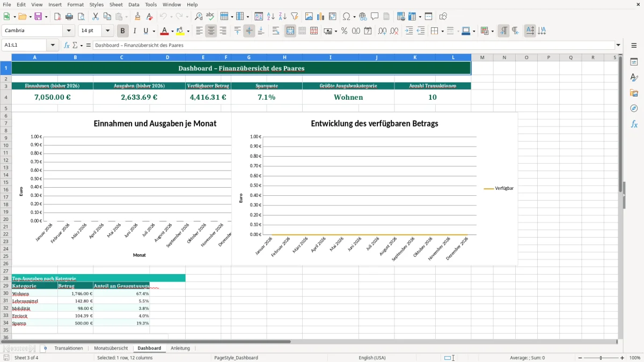Open the font color dropdown arrow

[172, 31]
